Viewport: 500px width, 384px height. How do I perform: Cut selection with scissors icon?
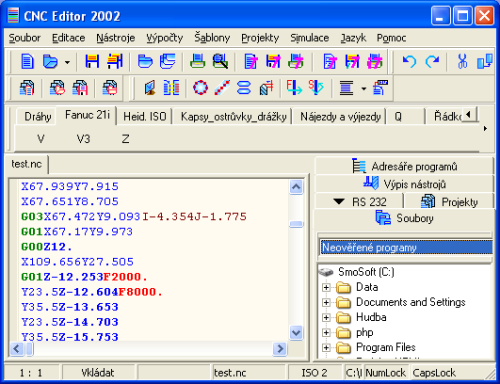[x=462, y=61]
